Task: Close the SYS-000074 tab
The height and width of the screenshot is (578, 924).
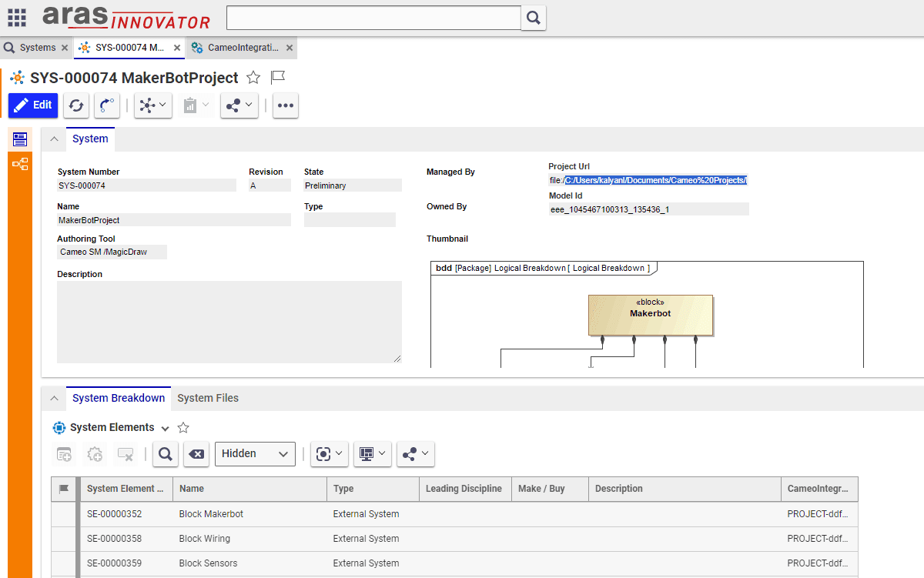Action: [x=177, y=48]
